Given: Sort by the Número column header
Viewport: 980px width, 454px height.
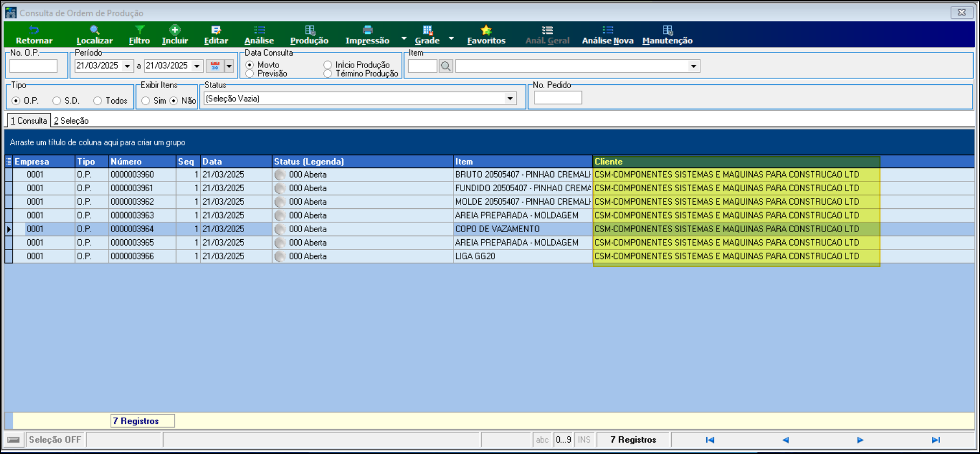Looking at the screenshot, I should [143, 161].
